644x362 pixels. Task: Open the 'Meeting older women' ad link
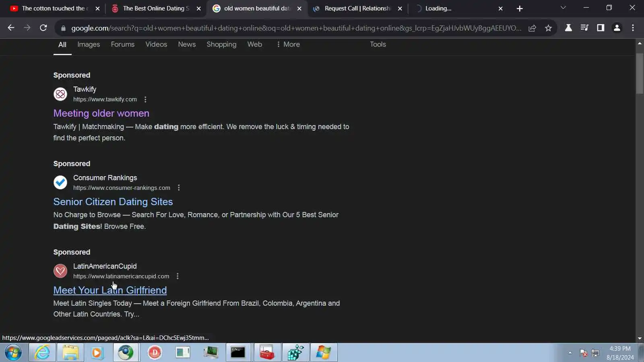(x=101, y=113)
